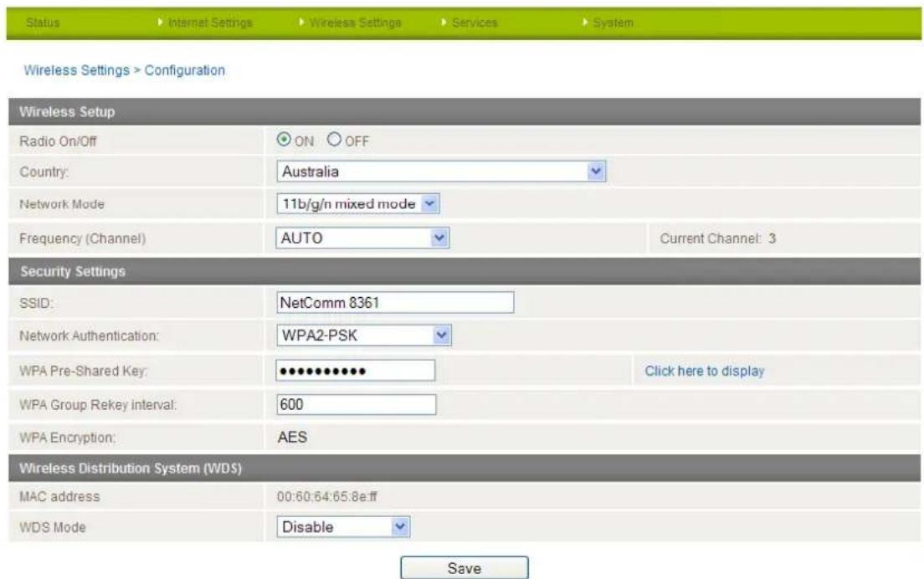
Task: Click the Wireless Settings > Configuration breadcrumb
Action: 125,70
